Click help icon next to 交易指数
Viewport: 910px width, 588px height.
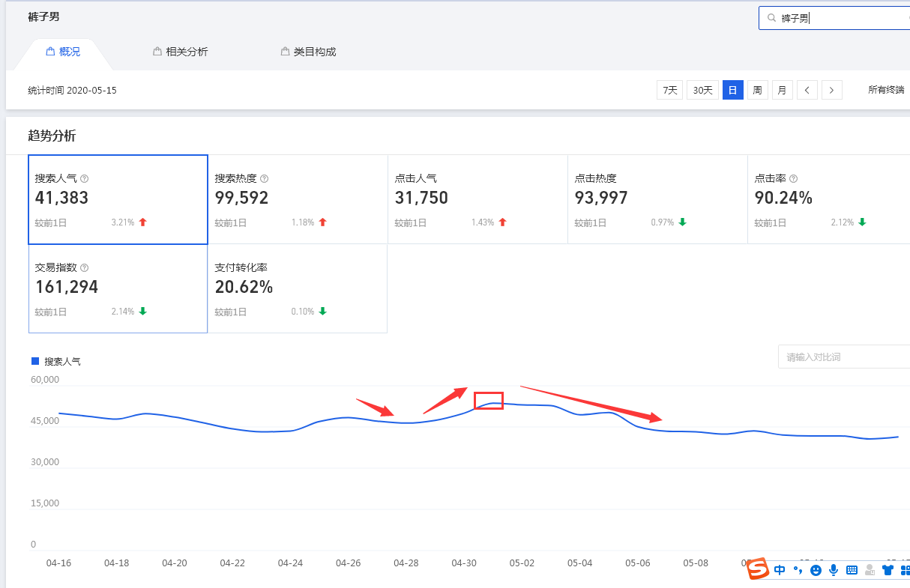(85, 268)
